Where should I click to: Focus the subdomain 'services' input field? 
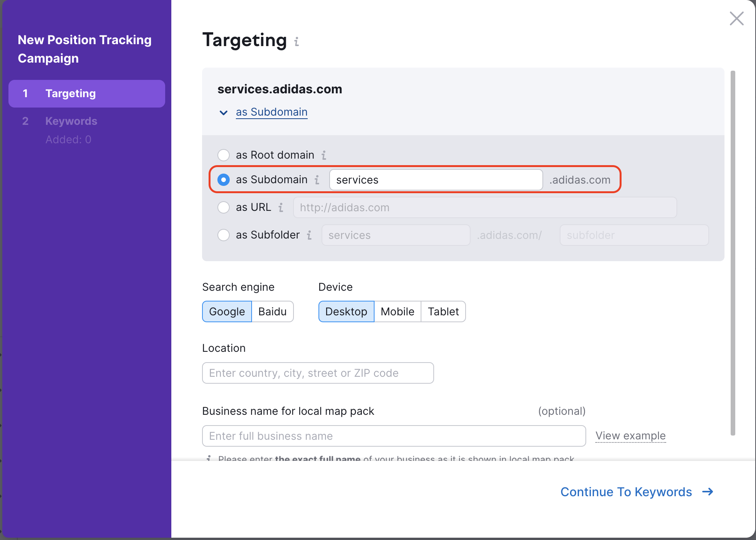[x=436, y=180]
